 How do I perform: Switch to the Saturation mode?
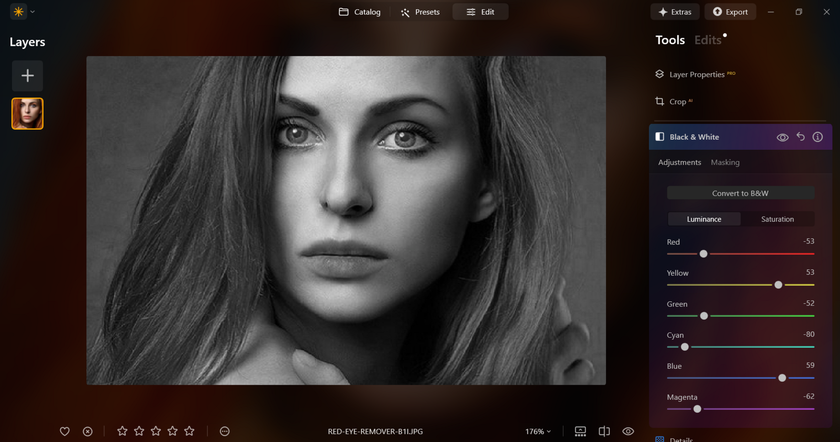coord(777,219)
